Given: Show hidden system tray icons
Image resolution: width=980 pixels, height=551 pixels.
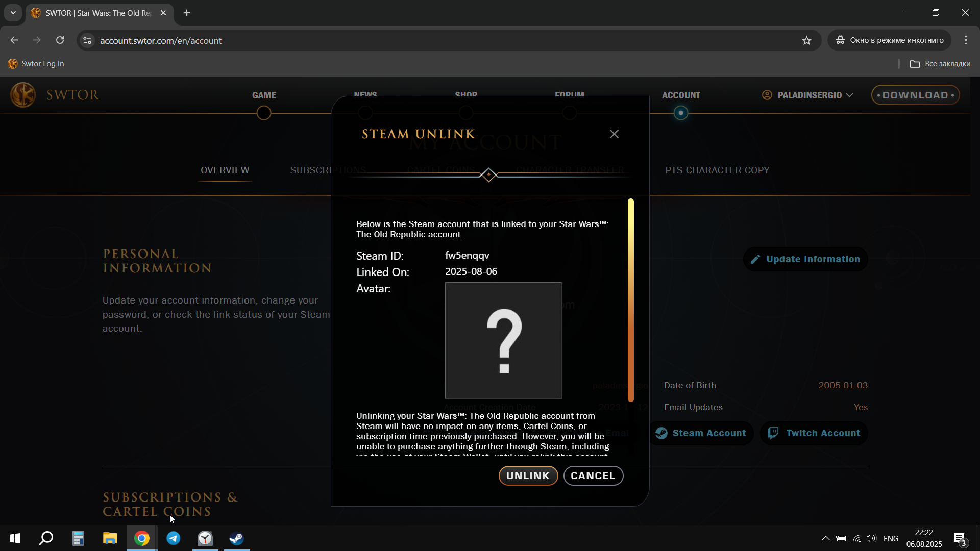Looking at the screenshot, I should (x=825, y=538).
